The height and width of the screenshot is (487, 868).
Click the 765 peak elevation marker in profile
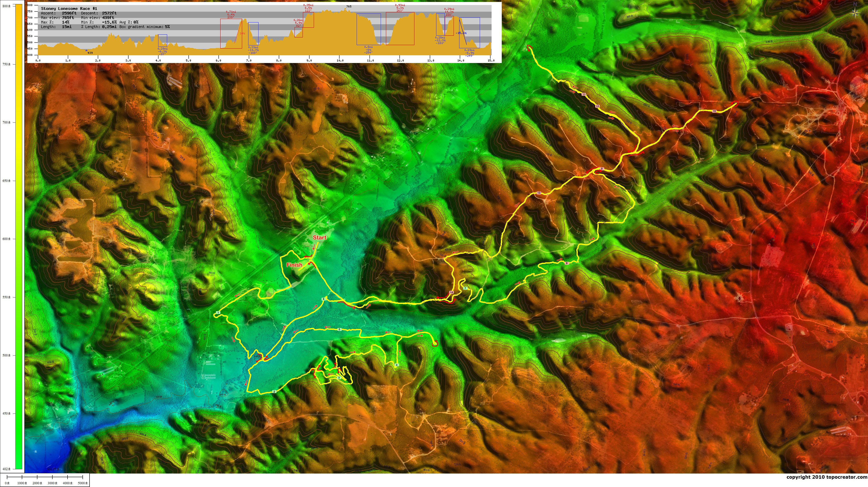pos(349,6)
